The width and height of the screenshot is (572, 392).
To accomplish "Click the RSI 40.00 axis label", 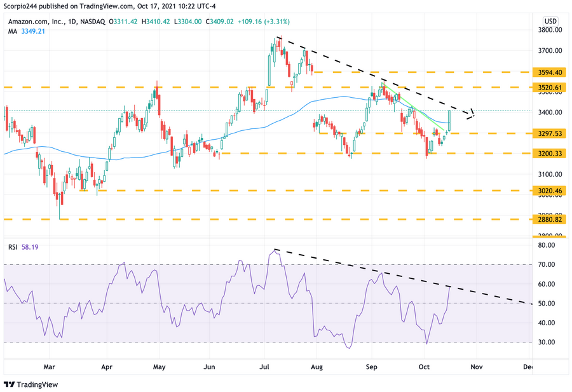I will click(547, 323).
